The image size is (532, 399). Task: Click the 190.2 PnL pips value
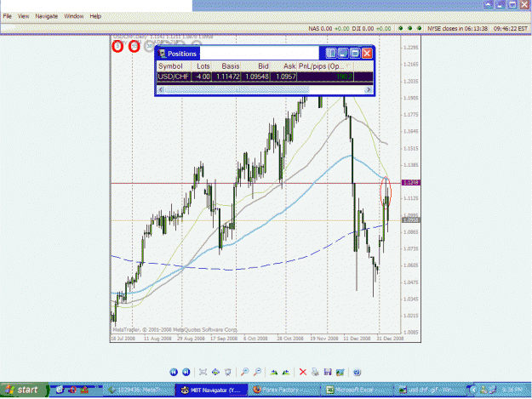tap(345, 77)
